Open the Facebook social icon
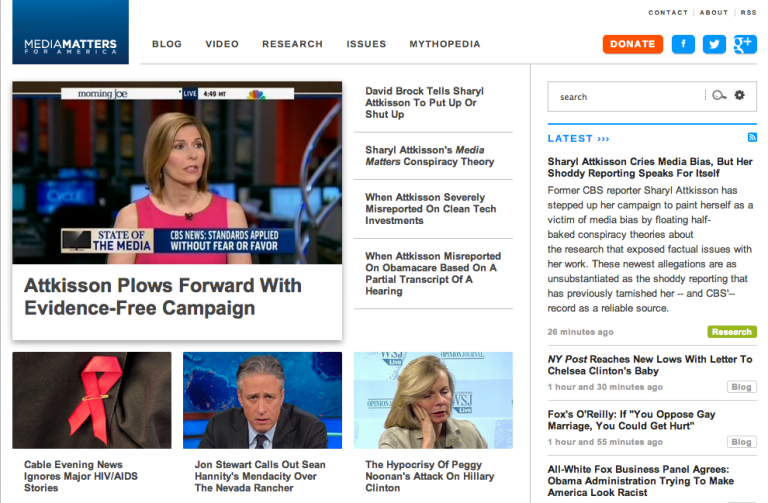The width and height of the screenshot is (768, 503). pos(683,44)
